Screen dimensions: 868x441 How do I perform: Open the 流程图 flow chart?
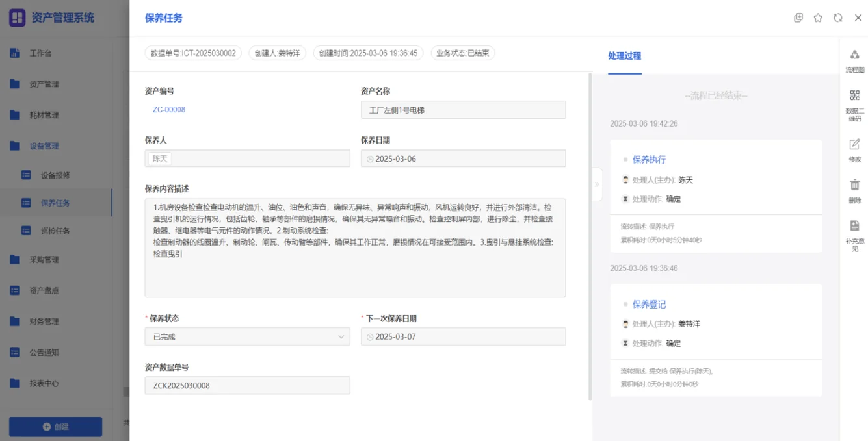[854, 61]
